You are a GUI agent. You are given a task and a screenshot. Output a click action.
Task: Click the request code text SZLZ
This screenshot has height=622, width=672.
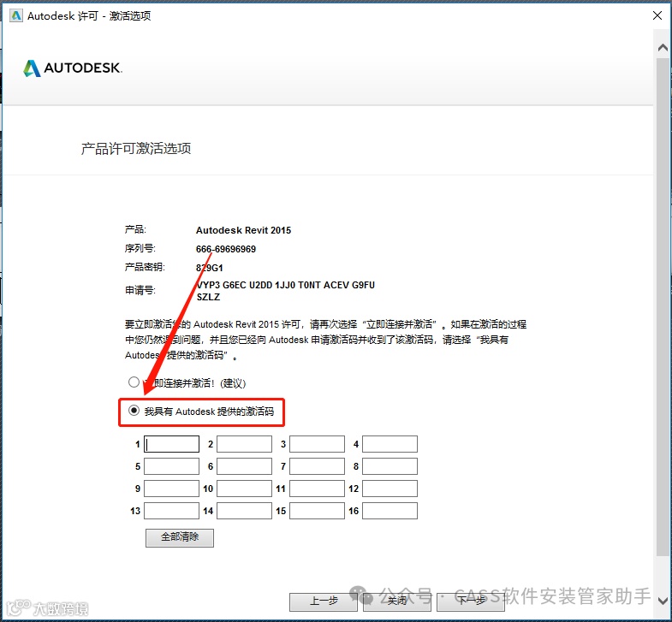click(x=208, y=297)
